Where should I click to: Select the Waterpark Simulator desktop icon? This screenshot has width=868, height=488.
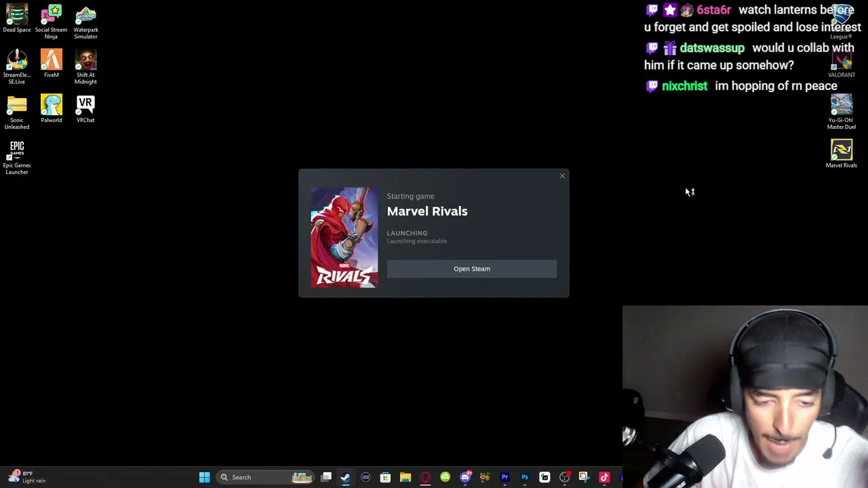click(85, 22)
